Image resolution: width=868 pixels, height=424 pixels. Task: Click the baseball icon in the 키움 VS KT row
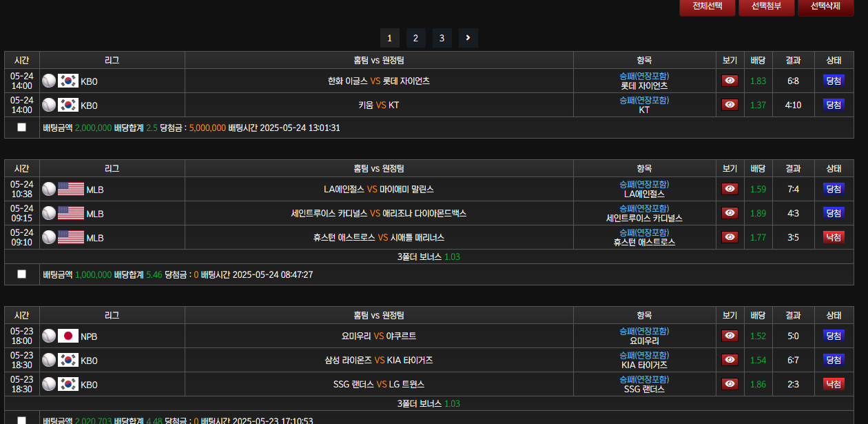[x=49, y=105]
